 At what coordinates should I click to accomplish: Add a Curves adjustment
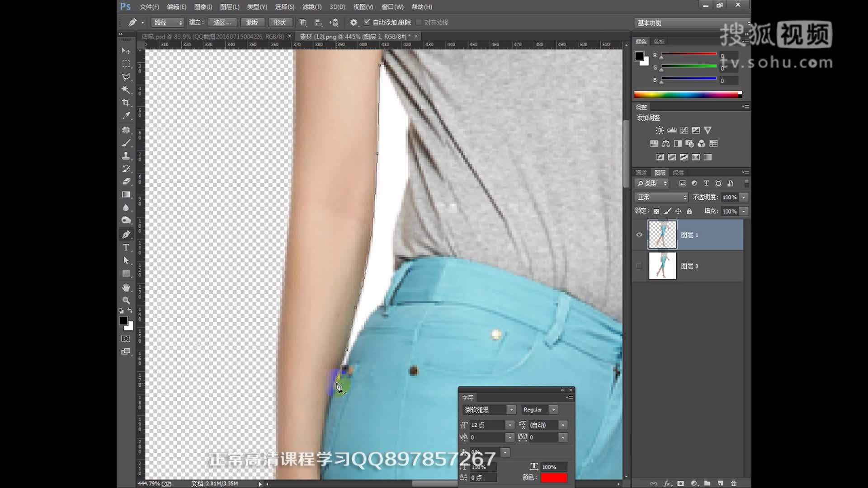[684, 130]
